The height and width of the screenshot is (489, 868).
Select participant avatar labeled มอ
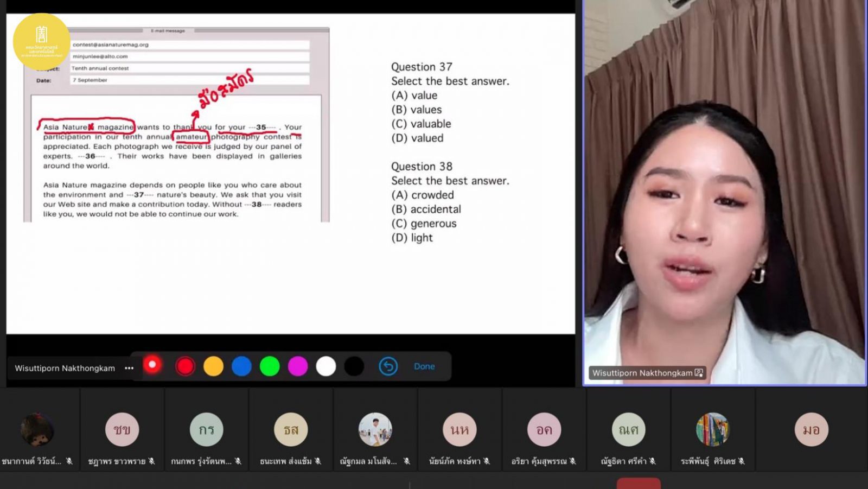click(x=812, y=429)
